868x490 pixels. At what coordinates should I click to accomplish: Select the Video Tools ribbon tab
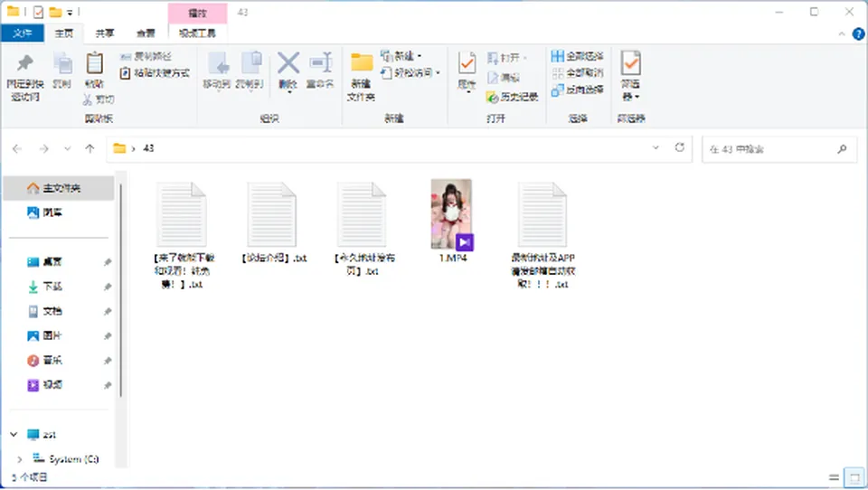198,33
